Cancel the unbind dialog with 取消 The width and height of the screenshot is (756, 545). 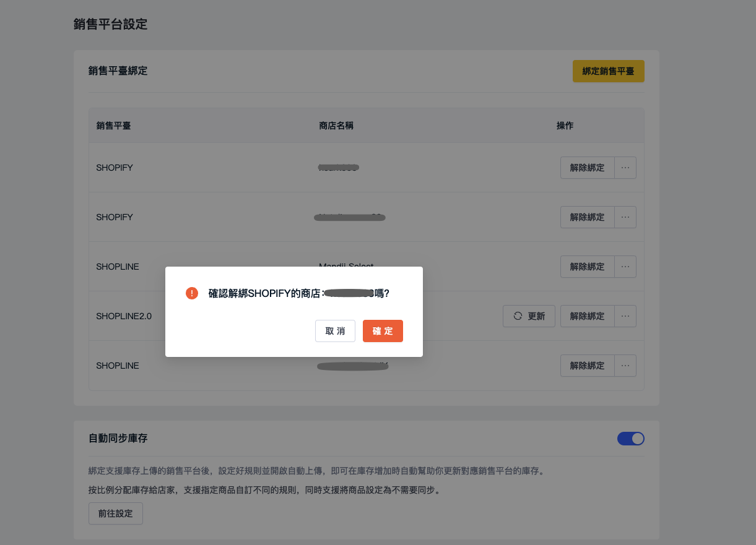(335, 331)
